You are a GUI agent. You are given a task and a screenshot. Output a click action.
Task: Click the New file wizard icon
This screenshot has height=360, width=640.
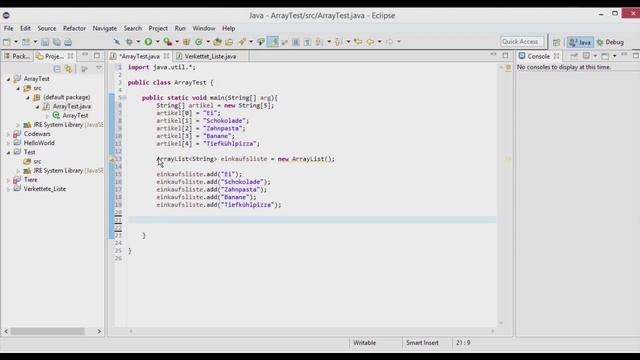(7, 42)
